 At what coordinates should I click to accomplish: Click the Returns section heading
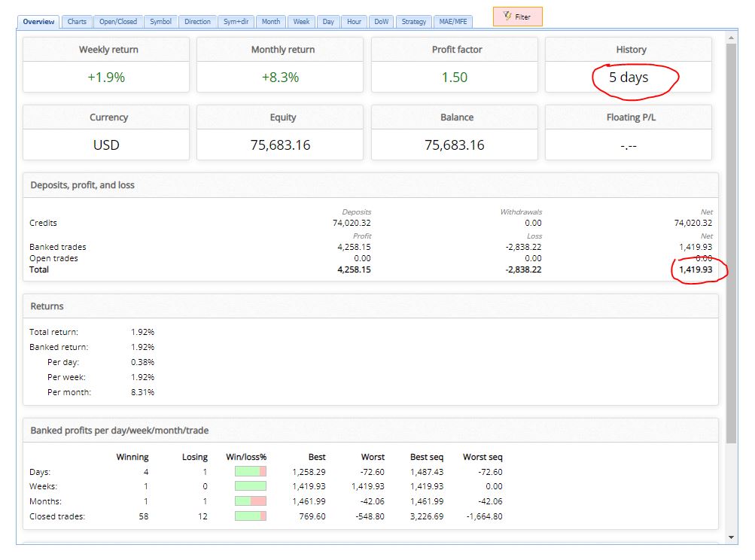tap(47, 306)
